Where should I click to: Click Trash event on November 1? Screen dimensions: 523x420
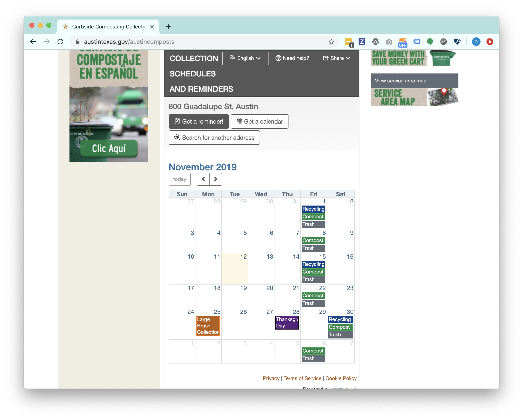pyautogui.click(x=313, y=224)
